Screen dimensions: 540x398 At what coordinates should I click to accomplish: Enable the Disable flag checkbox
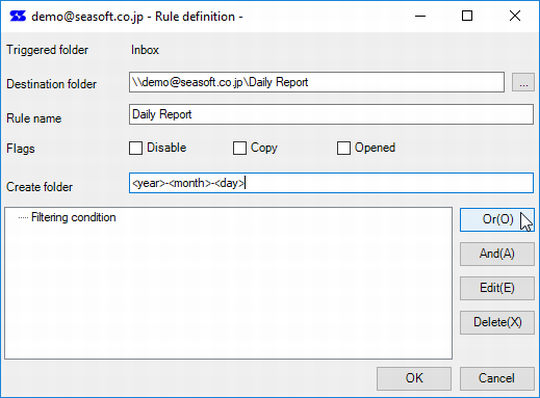coord(136,148)
